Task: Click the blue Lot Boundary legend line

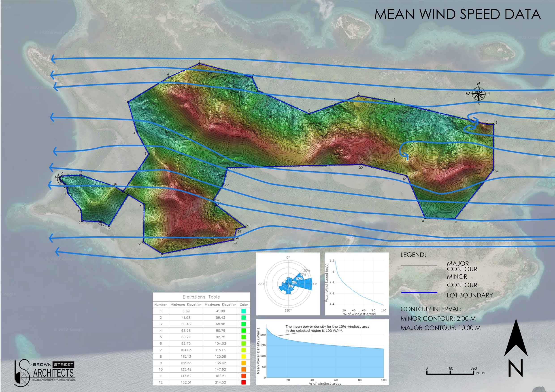Action: tap(419, 293)
